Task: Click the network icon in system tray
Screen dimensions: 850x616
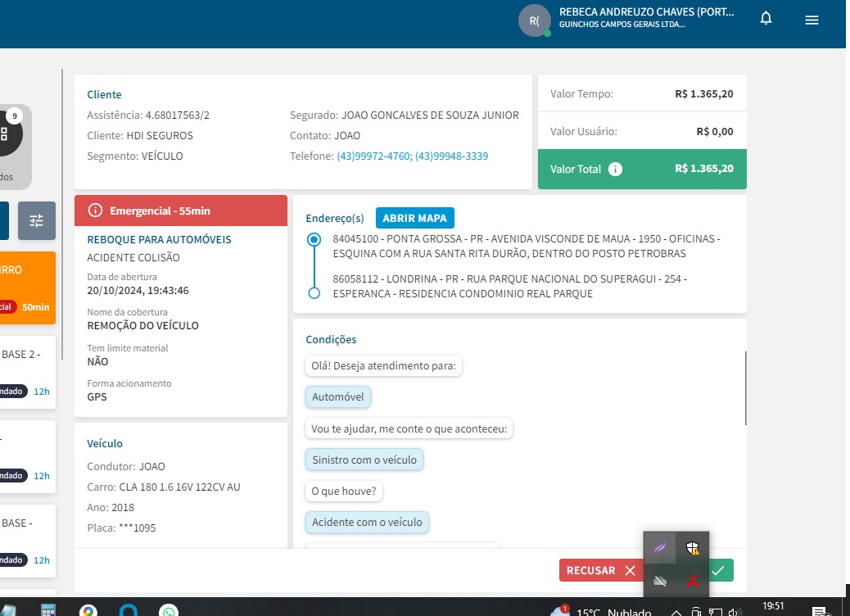Action: 716,612
